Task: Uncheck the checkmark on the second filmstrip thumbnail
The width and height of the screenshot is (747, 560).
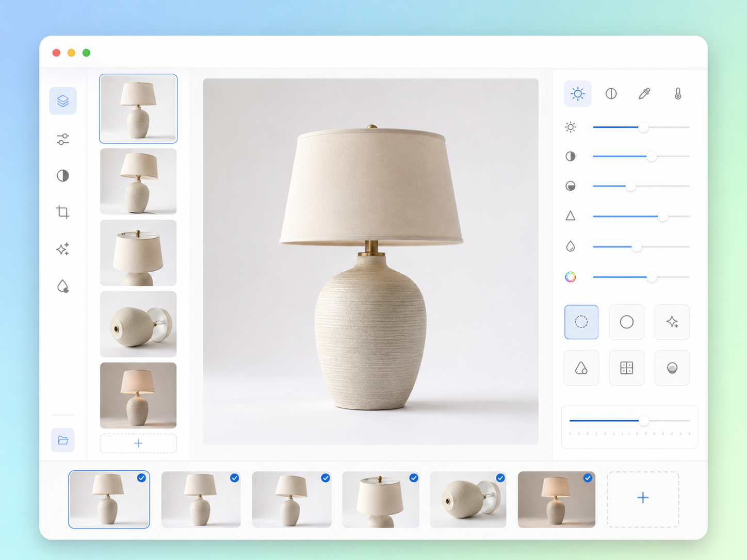Action: tap(235, 478)
